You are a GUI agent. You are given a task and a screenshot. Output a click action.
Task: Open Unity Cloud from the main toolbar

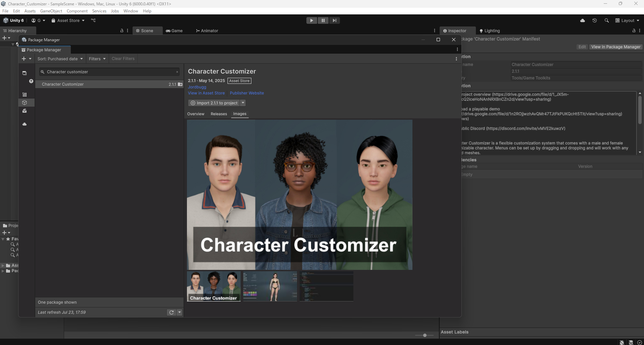click(583, 20)
